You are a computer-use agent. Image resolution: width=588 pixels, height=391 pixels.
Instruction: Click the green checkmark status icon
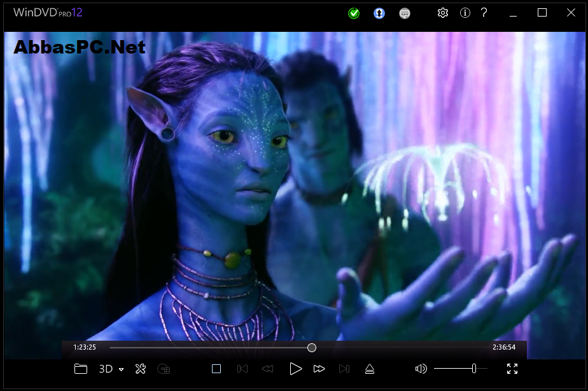pos(354,13)
